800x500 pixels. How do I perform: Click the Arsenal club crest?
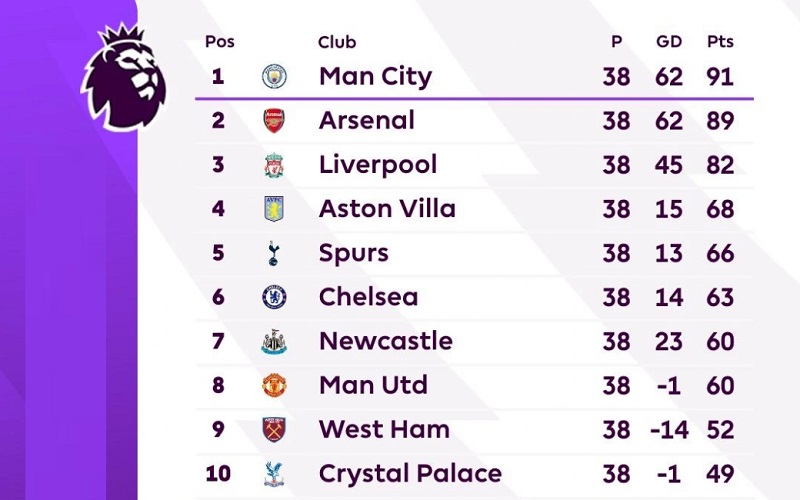[274, 121]
